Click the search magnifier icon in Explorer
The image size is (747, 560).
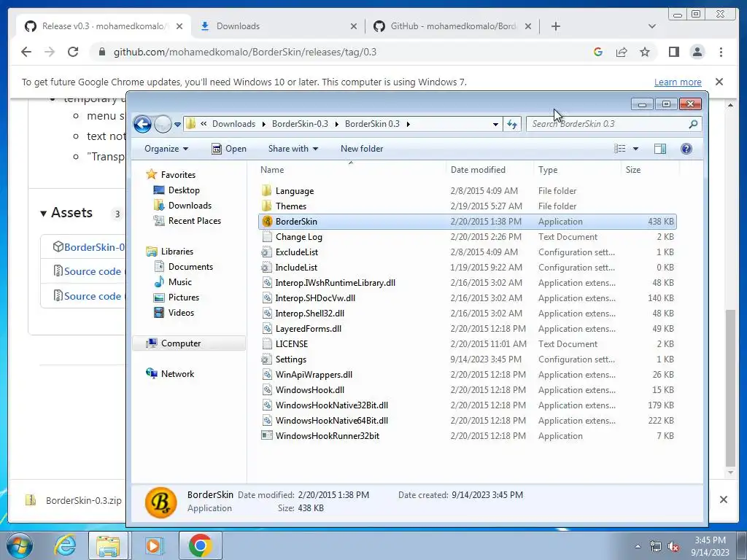[693, 124]
